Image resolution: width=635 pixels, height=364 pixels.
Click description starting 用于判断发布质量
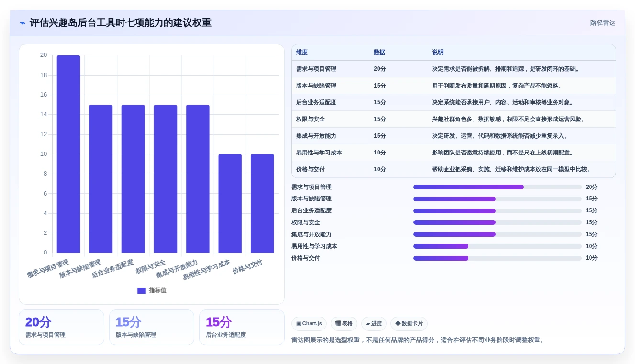pyautogui.click(x=498, y=86)
